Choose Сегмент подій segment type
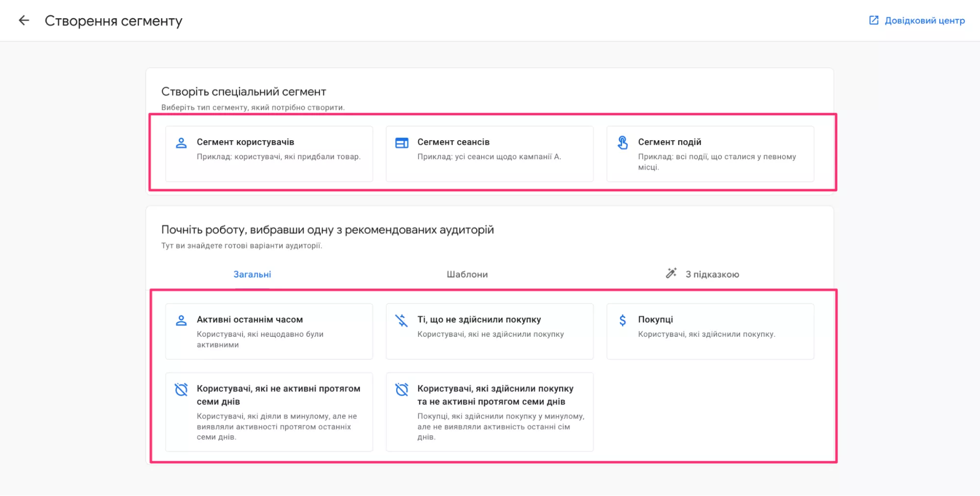Image resolution: width=980 pixels, height=496 pixels. coord(710,153)
